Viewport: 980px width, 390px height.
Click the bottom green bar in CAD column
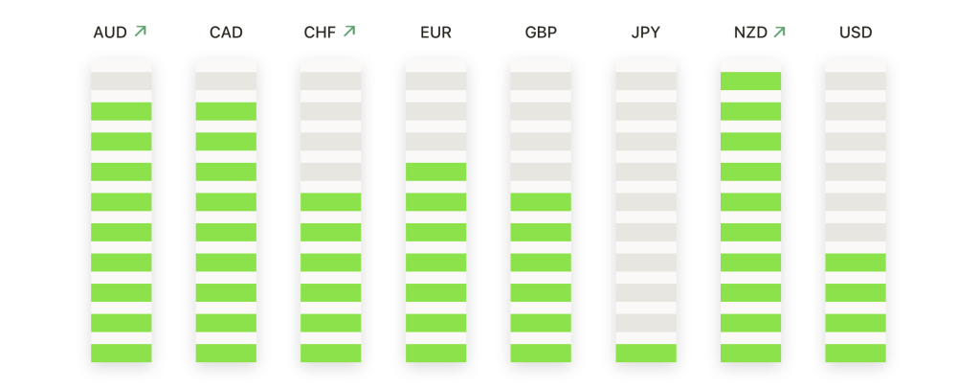point(226,353)
